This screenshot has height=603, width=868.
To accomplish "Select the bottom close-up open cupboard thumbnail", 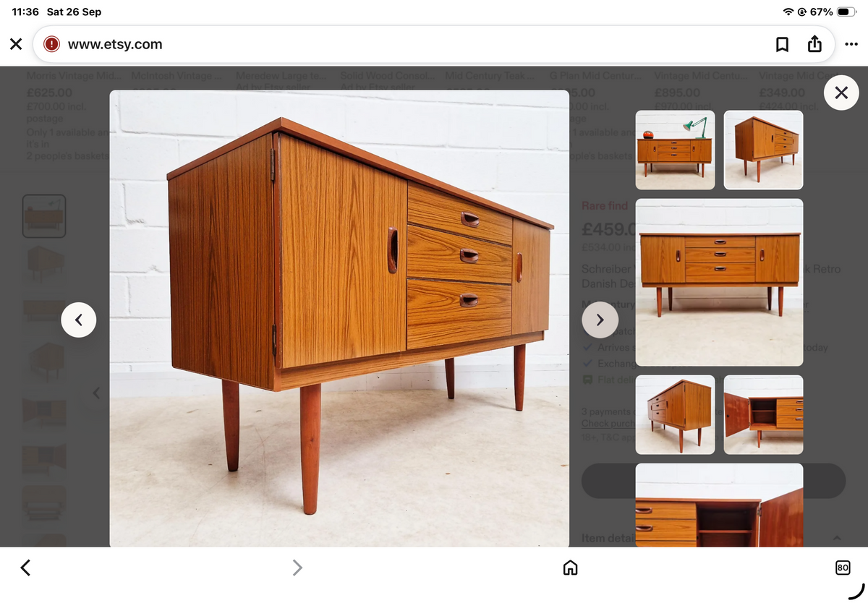I will [719, 505].
